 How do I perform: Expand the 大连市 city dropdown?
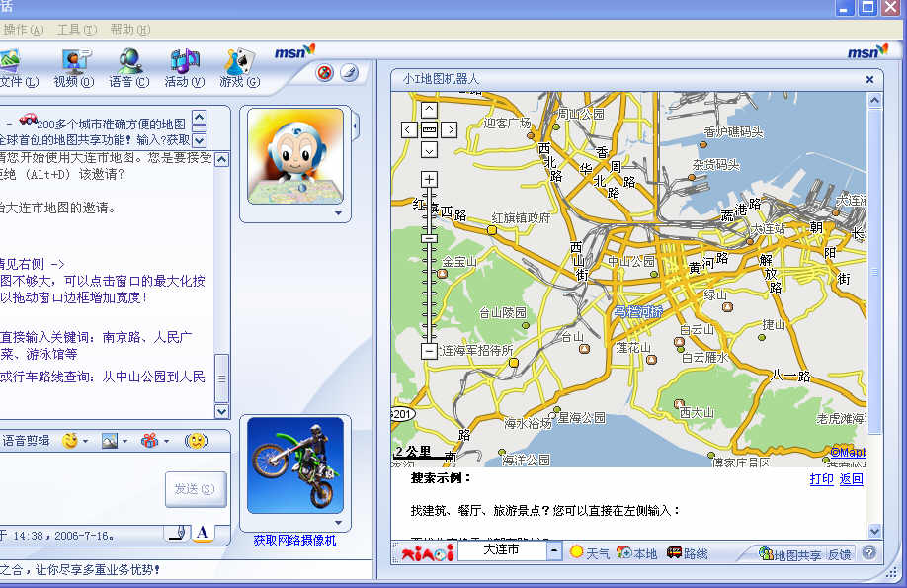click(x=555, y=551)
